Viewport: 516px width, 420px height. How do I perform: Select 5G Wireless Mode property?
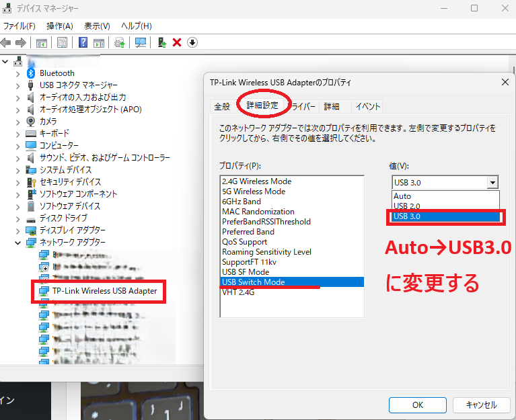292,192
